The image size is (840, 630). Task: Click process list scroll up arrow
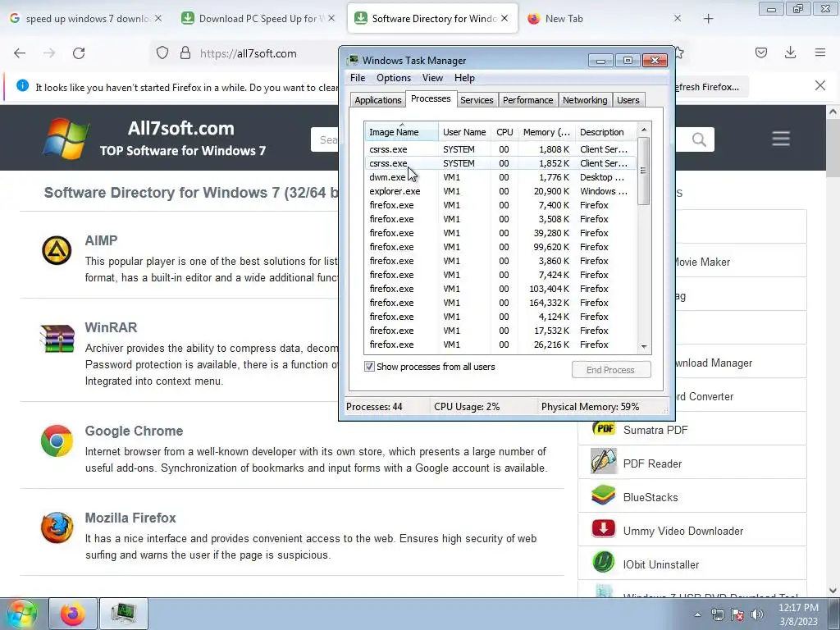point(644,130)
